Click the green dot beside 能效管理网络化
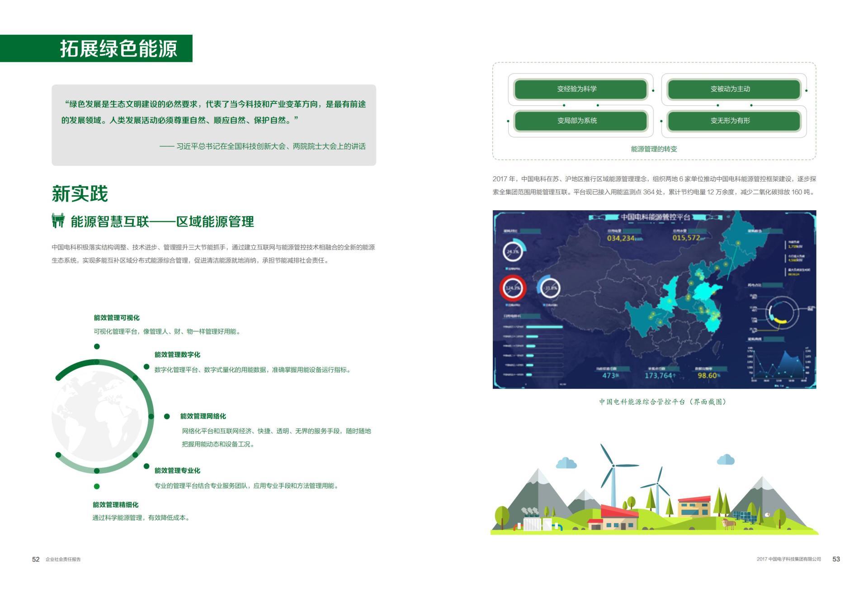This screenshot has height=589, width=868. click(x=167, y=416)
